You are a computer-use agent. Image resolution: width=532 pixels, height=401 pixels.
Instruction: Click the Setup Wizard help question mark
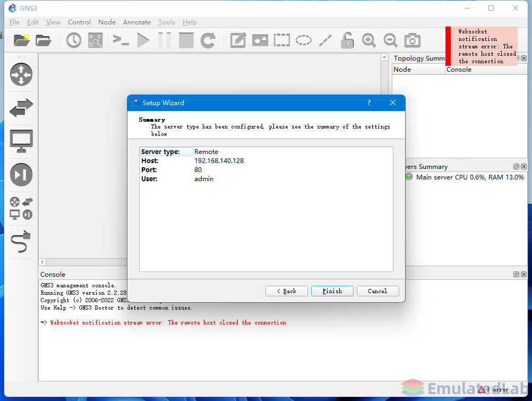(x=369, y=103)
